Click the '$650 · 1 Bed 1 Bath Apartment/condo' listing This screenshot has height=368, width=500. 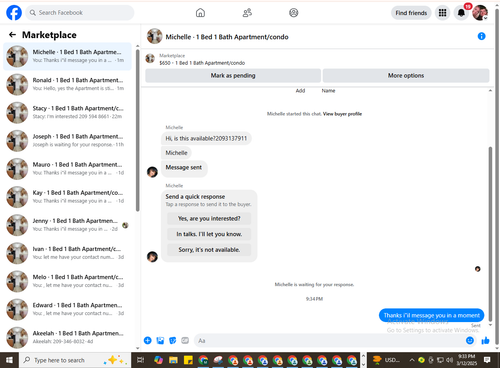click(202, 63)
